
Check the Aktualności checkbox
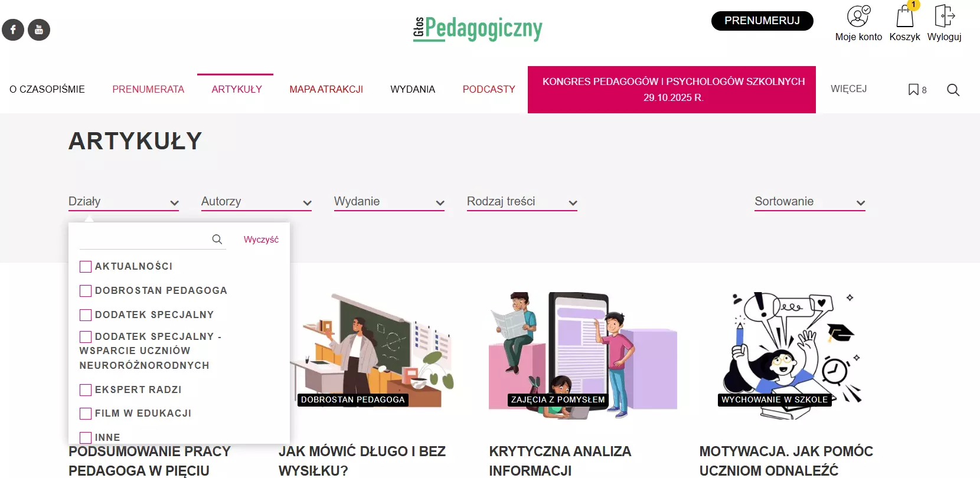click(86, 267)
